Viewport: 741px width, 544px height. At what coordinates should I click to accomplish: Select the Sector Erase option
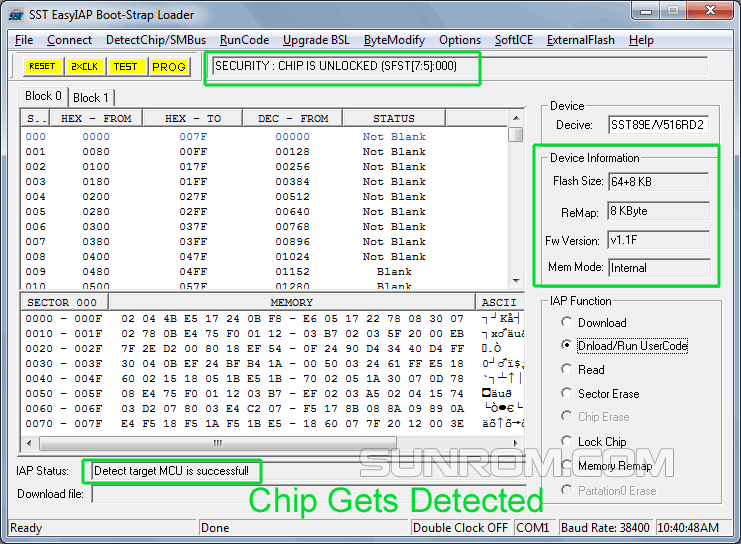[600, 394]
